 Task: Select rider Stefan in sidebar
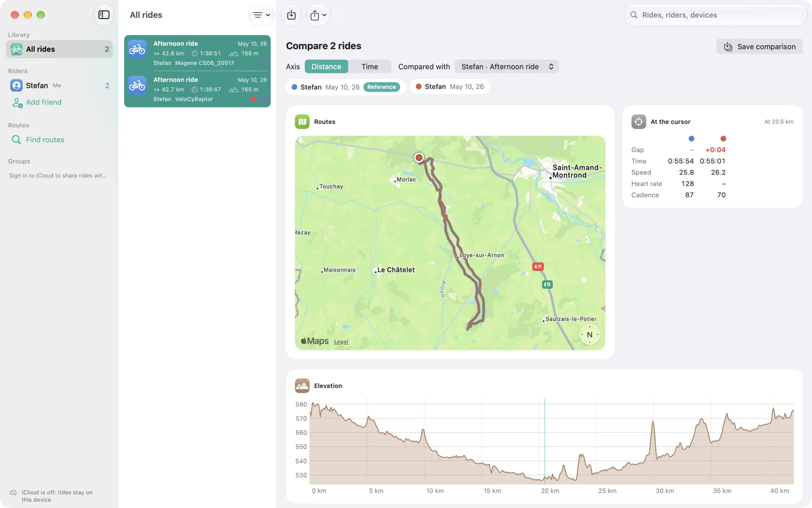[59, 85]
